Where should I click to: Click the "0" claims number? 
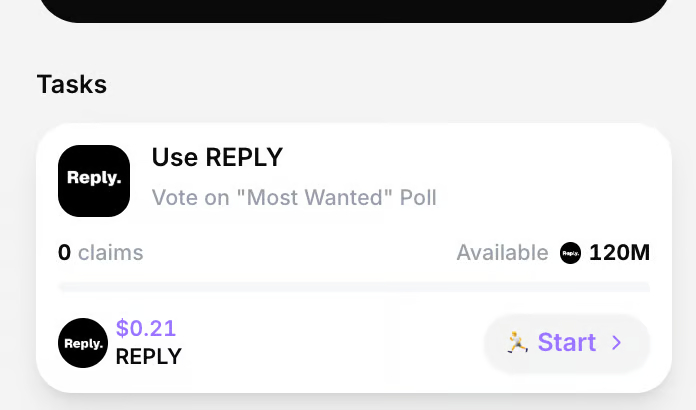pyautogui.click(x=64, y=253)
